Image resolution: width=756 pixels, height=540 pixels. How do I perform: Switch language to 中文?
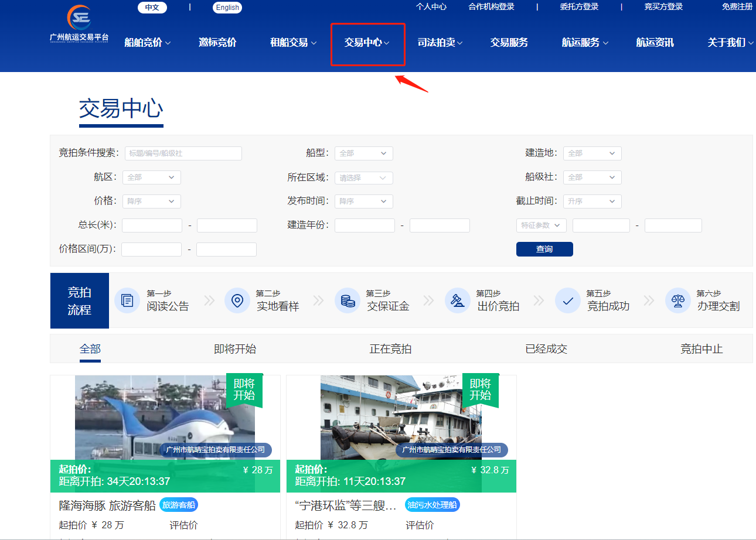[152, 8]
